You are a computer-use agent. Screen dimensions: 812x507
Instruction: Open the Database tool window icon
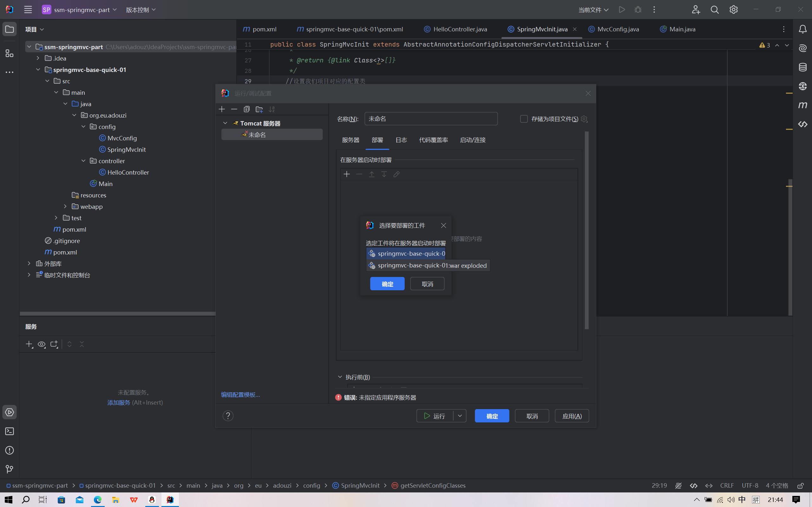click(x=802, y=67)
